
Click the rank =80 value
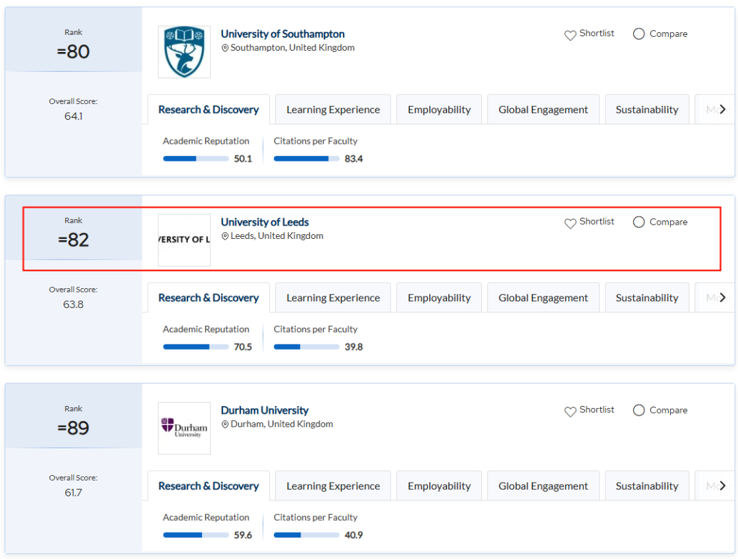click(73, 51)
